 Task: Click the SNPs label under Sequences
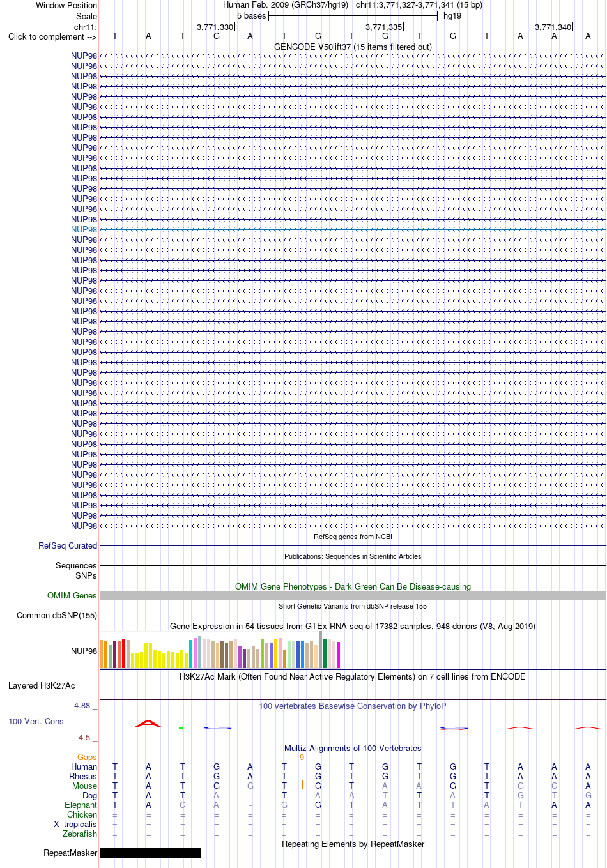pyautogui.click(x=86, y=575)
